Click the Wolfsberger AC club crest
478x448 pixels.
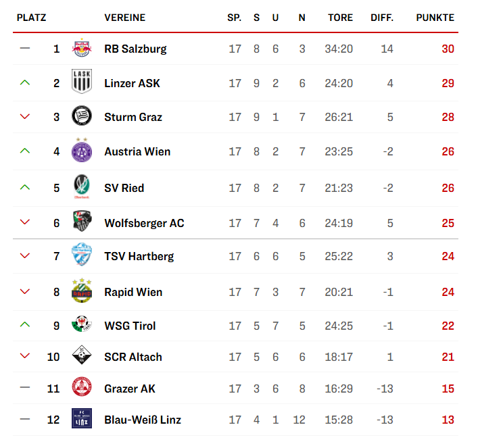[x=82, y=222]
